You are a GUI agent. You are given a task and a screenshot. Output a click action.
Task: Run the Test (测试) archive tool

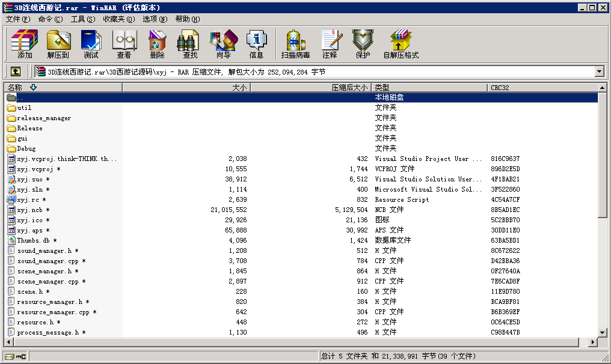coord(91,44)
